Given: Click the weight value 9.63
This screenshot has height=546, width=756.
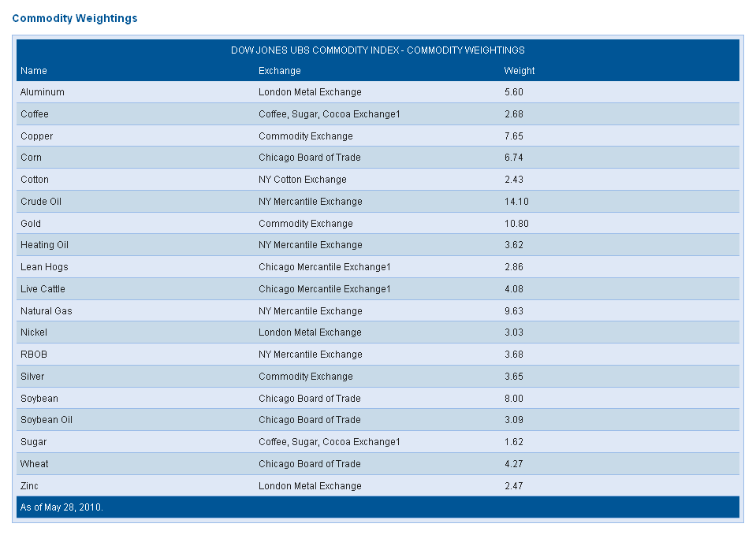Looking at the screenshot, I should [514, 311].
